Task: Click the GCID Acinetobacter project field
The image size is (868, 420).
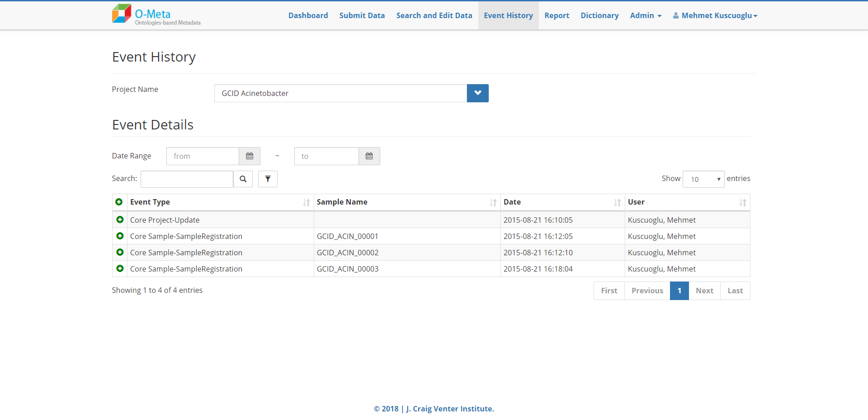Action: tap(340, 93)
